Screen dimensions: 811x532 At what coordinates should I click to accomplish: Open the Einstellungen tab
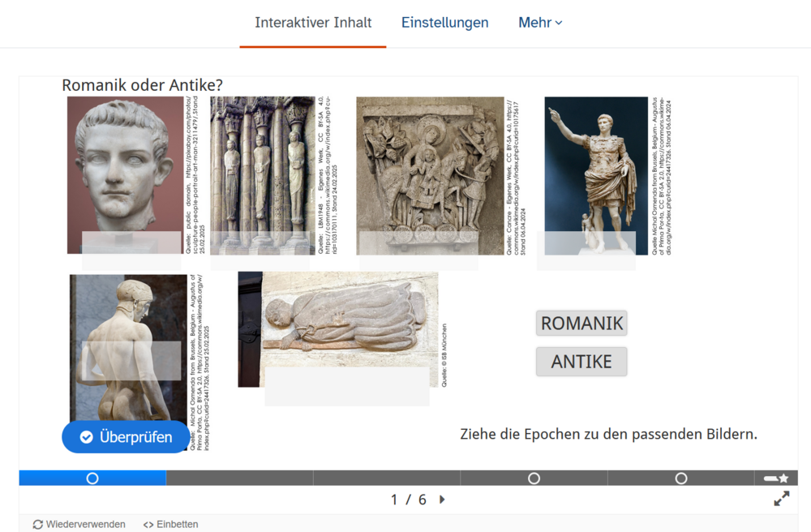pyautogui.click(x=444, y=23)
